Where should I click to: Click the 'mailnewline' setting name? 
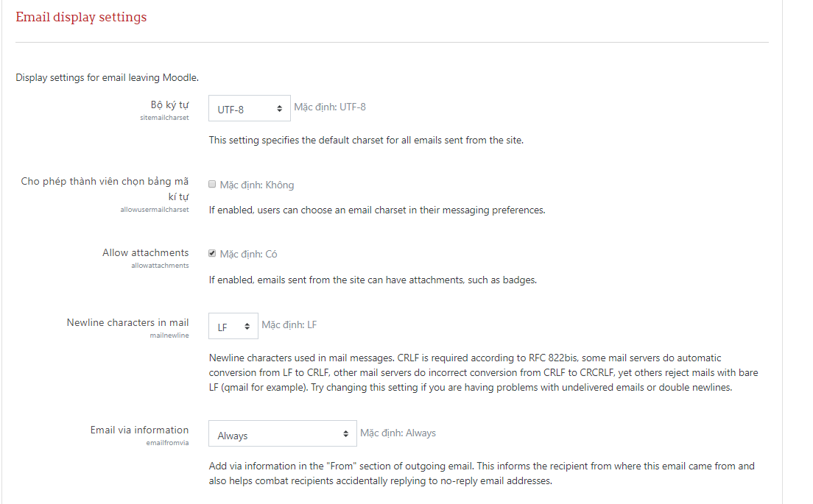click(x=169, y=336)
